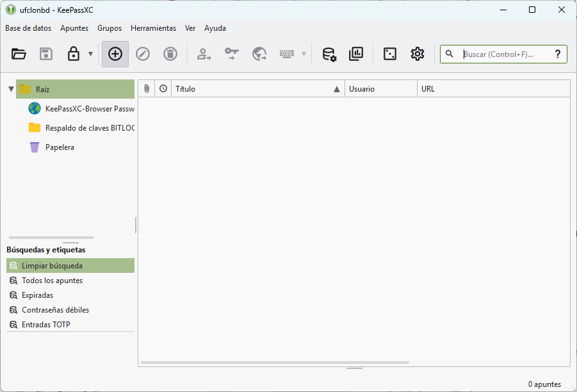Open the Herramientas menu
This screenshot has height=392, width=577.
[x=154, y=28]
